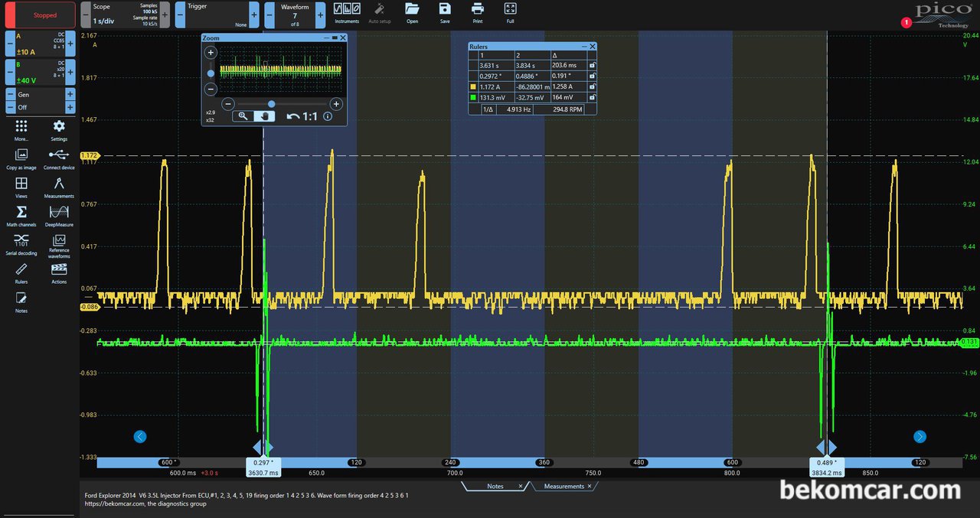Open Waveform 7 of 8 navigator
This screenshot has width=980, height=518.
click(x=295, y=15)
